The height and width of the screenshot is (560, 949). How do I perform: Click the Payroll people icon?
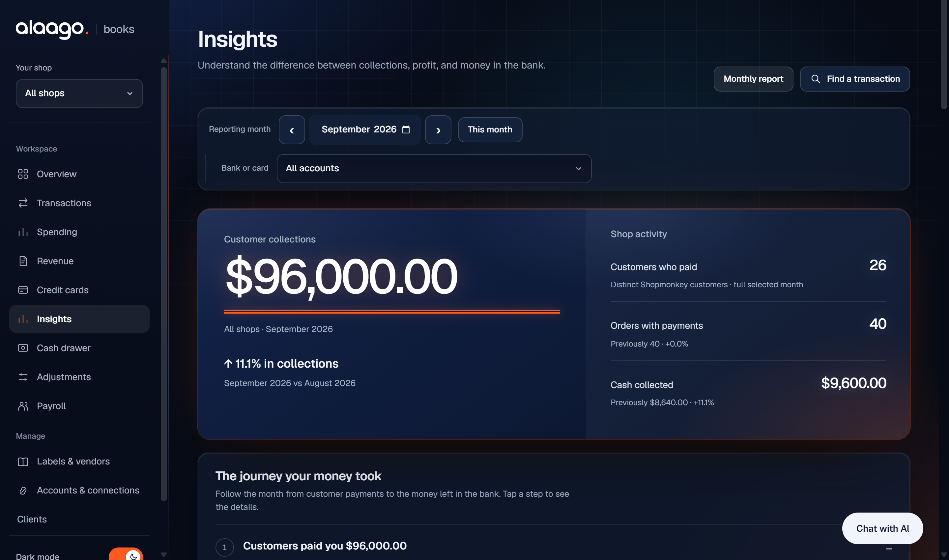23,406
